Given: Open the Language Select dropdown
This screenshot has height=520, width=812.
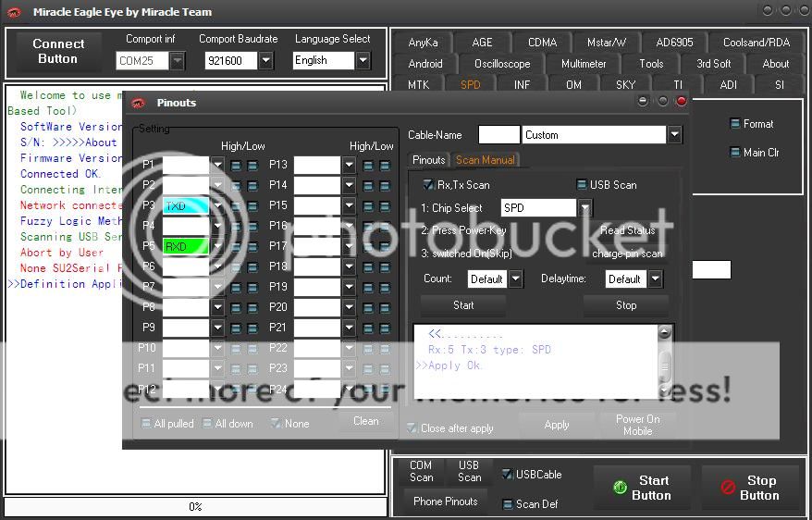Looking at the screenshot, I should click(x=363, y=60).
